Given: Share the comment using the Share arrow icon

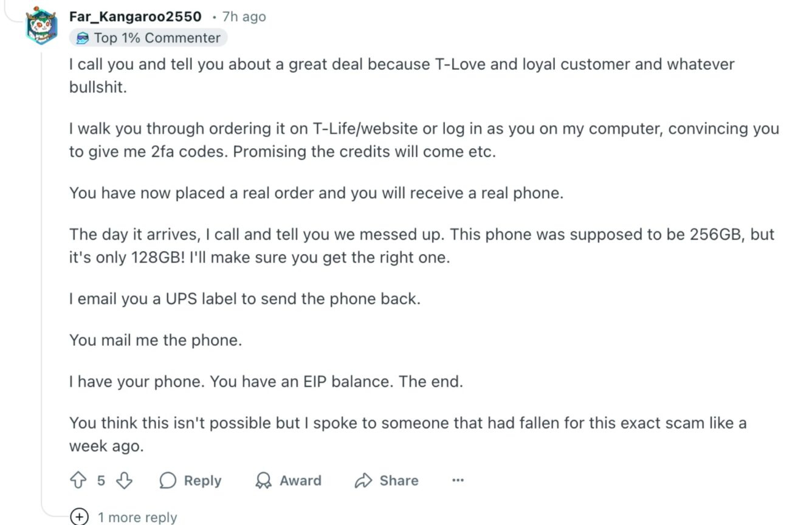Looking at the screenshot, I should (x=365, y=481).
